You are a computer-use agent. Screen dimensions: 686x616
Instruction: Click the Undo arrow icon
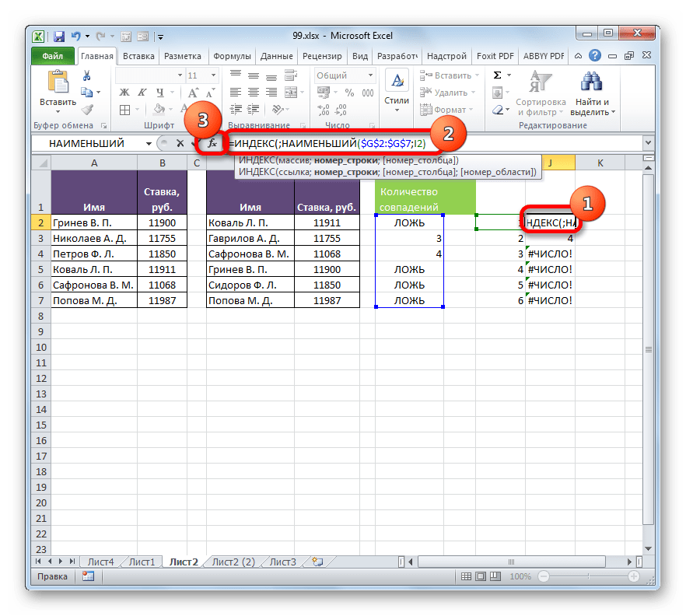point(76,37)
